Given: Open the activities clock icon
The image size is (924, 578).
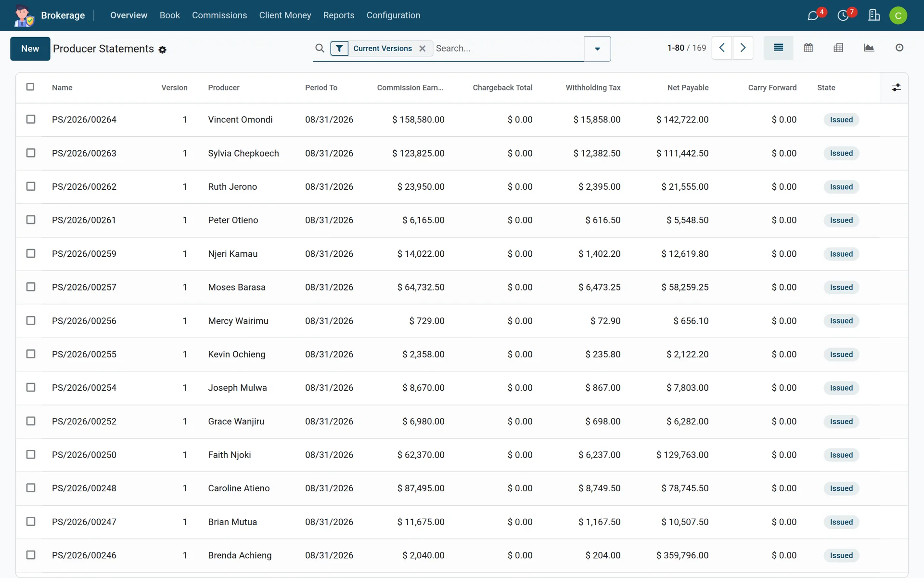Looking at the screenshot, I should pyautogui.click(x=843, y=15).
